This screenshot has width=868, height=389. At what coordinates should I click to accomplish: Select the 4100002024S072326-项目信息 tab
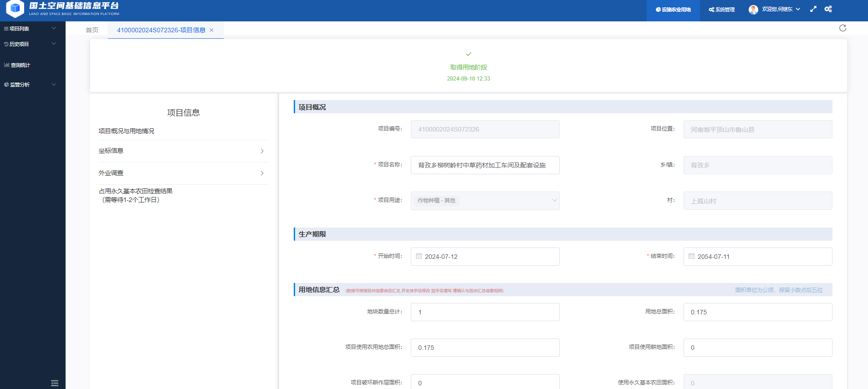(x=161, y=30)
